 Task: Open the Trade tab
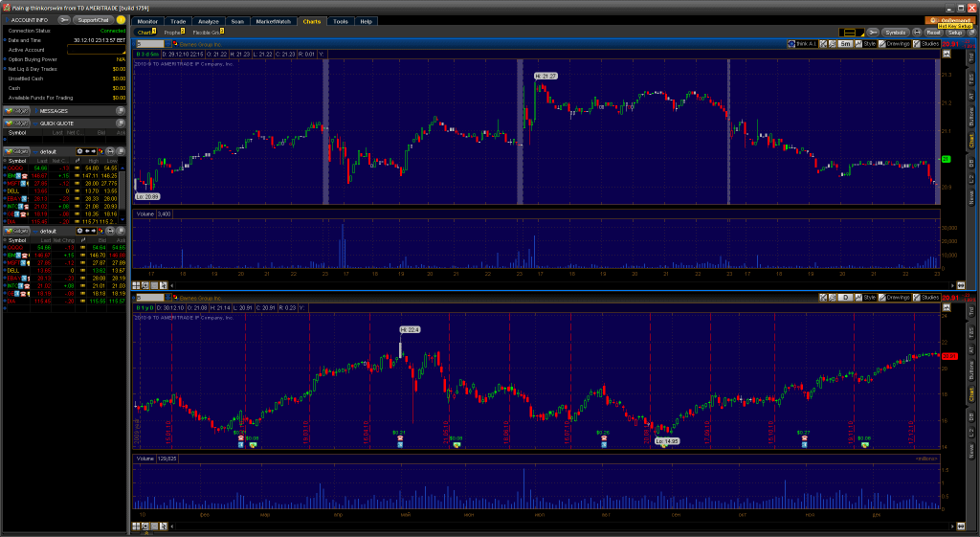[x=179, y=20]
